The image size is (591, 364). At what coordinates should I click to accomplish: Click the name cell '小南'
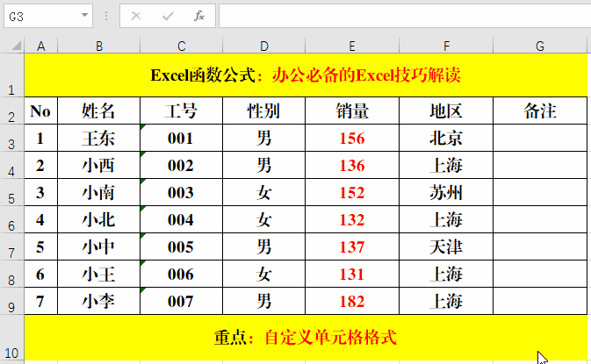(x=98, y=192)
